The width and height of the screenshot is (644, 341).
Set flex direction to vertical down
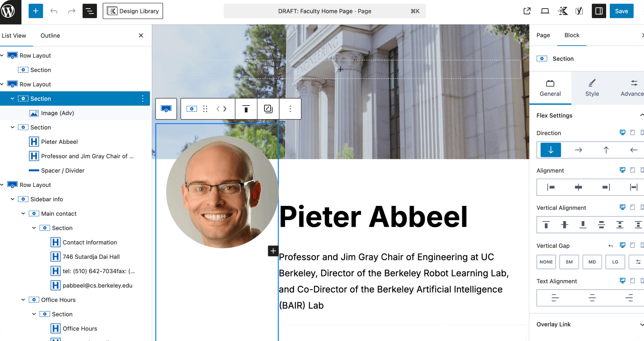pyautogui.click(x=551, y=150)
